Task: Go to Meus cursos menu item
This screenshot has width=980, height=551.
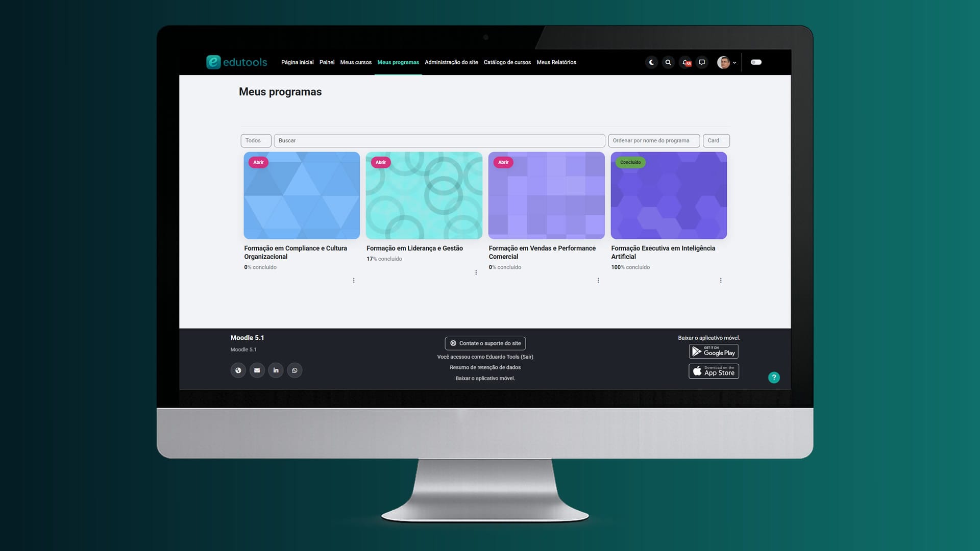Action: click(x=356, y=62)
